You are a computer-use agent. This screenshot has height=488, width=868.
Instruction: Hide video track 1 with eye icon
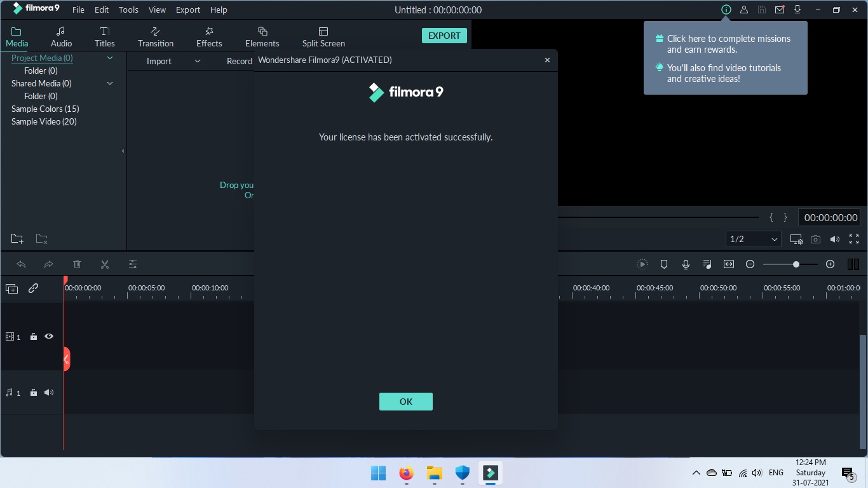pos(49,337)
